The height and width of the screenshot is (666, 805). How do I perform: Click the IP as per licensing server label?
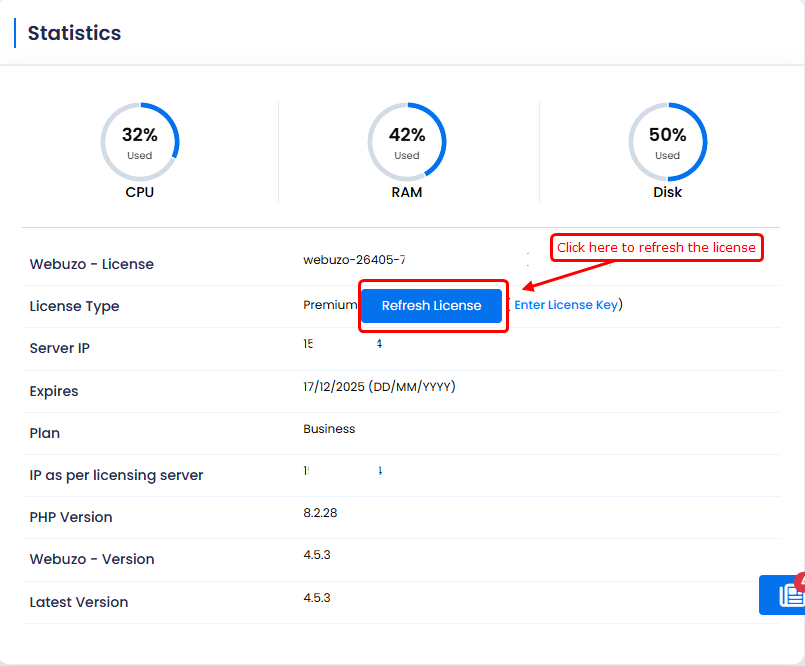(117, 475)
